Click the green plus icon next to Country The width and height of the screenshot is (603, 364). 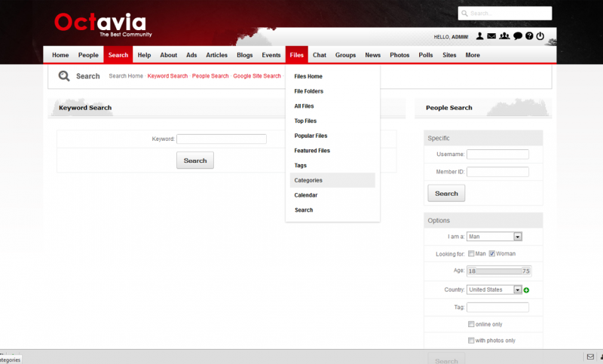pyautogui.click(x=526, y=290)
